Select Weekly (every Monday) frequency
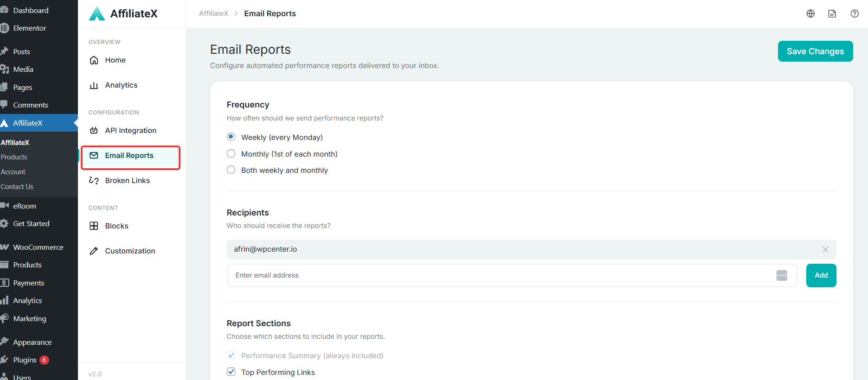The image size is (868, 380). pos(231,137)
